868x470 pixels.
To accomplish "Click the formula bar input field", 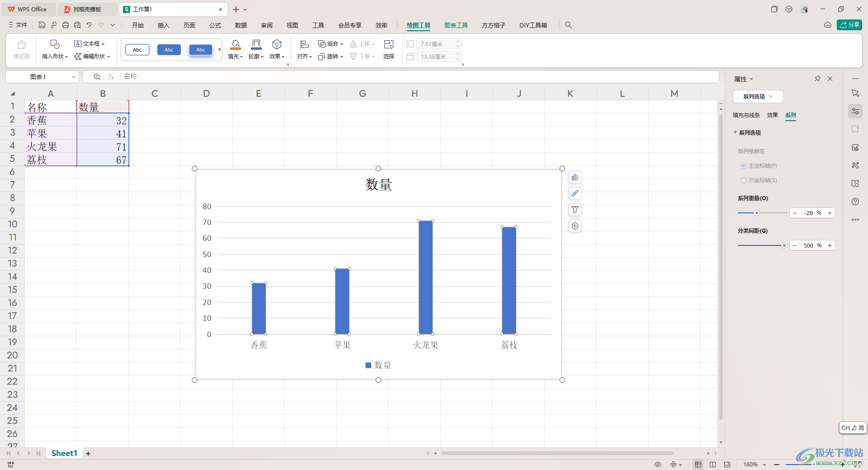I will pyautogui.click(x=419, y=77).
